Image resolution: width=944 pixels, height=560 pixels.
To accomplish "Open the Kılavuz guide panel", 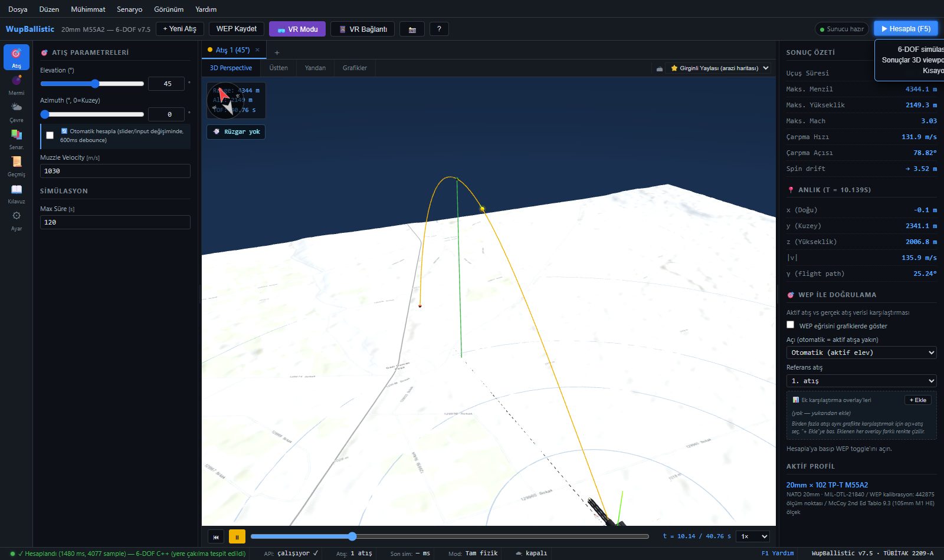I will (17, 193).
